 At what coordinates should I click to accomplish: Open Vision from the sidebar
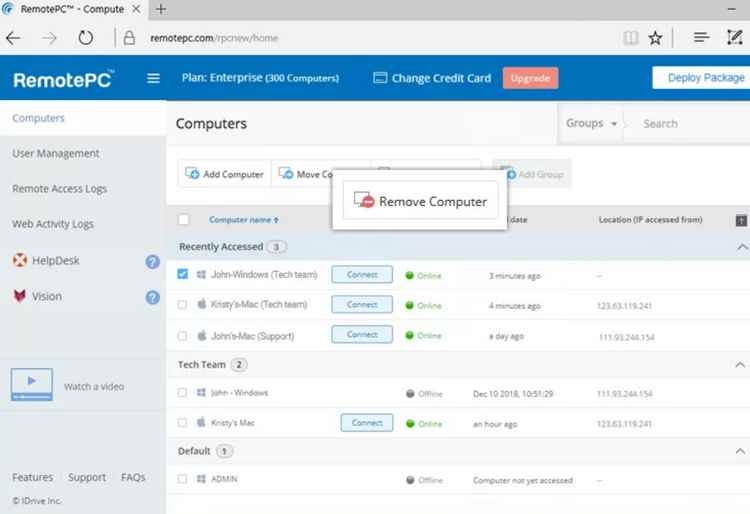coord(46,296)
